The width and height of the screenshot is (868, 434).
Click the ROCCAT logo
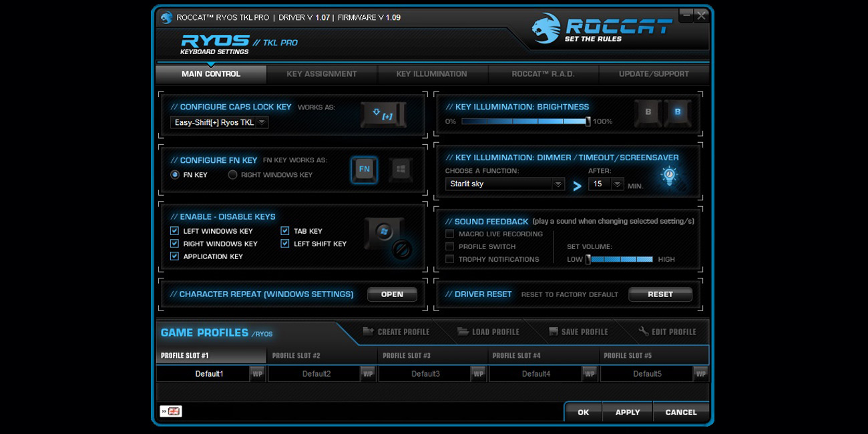point(602,29)
